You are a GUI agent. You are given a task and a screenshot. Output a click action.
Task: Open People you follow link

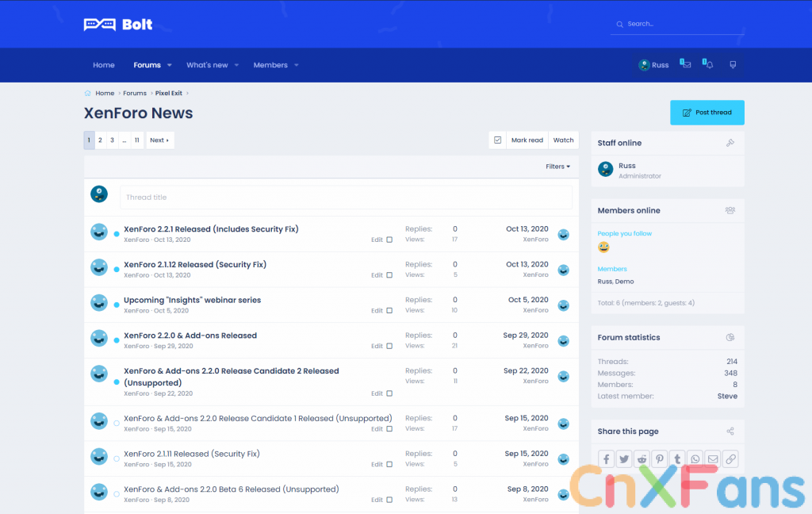click(625, 234)
